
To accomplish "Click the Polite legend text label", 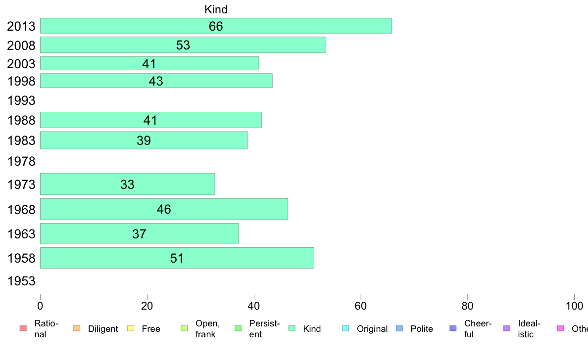I will pos(422,329).
